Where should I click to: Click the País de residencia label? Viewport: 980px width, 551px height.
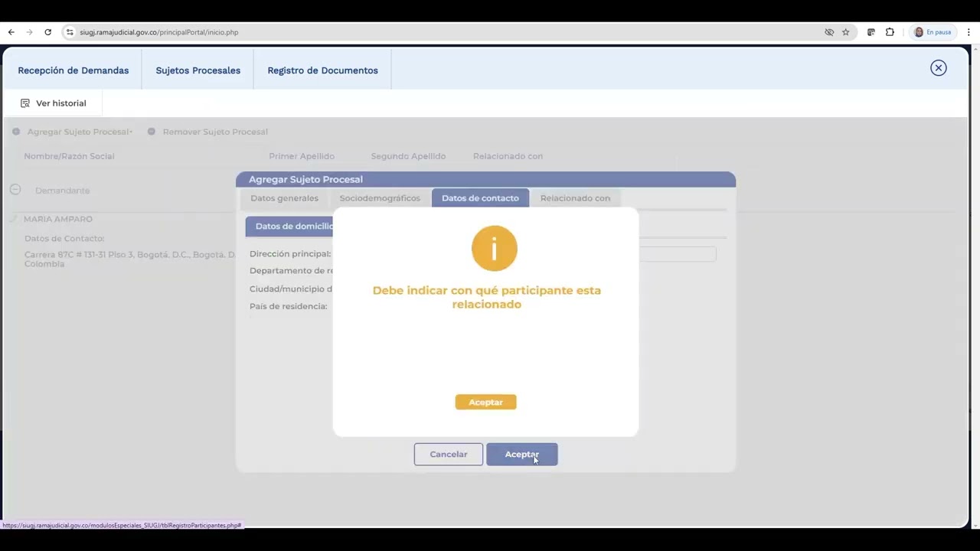point(288,306)
